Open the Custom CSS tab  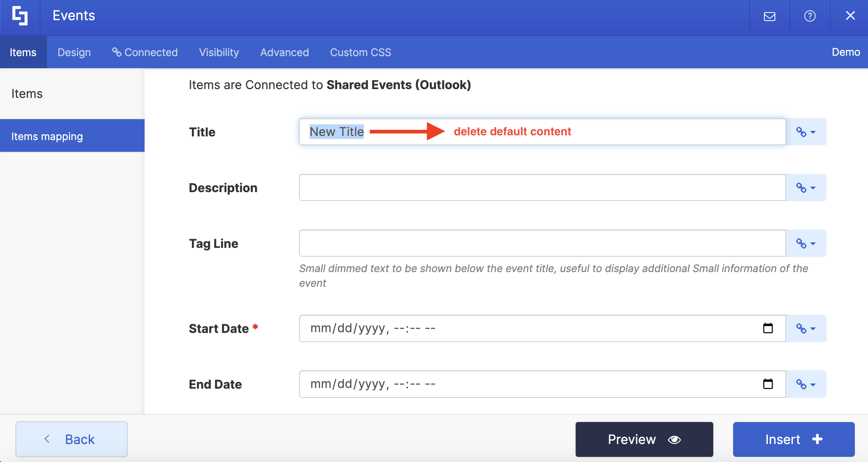coord(360,52)
